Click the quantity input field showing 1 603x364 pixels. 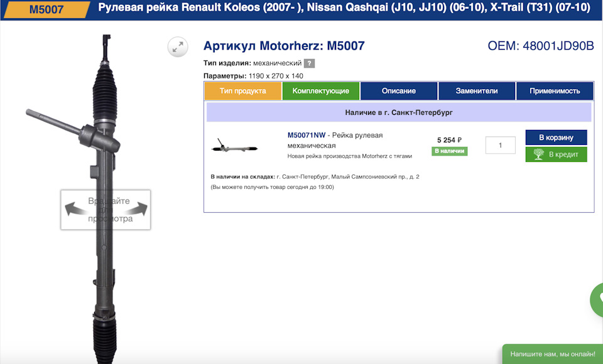click(x=501, y=146)
